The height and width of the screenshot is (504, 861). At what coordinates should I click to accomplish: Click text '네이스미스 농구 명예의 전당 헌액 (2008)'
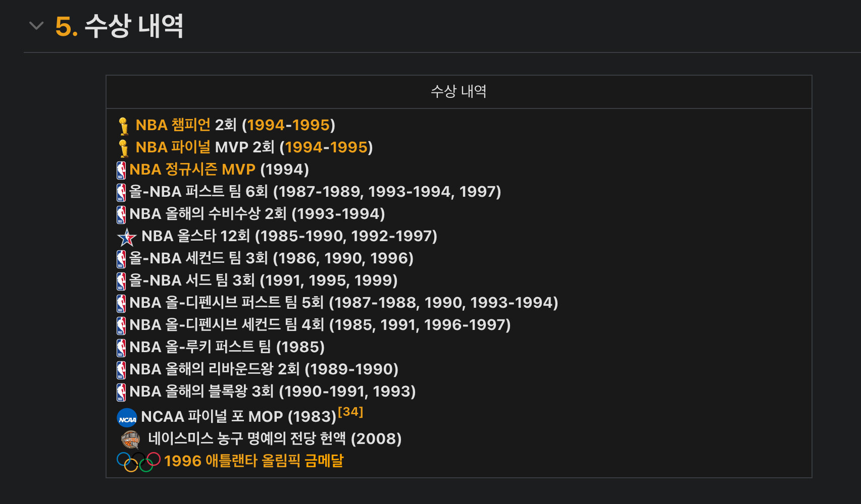pyautogui.click(x=275, y=438)
